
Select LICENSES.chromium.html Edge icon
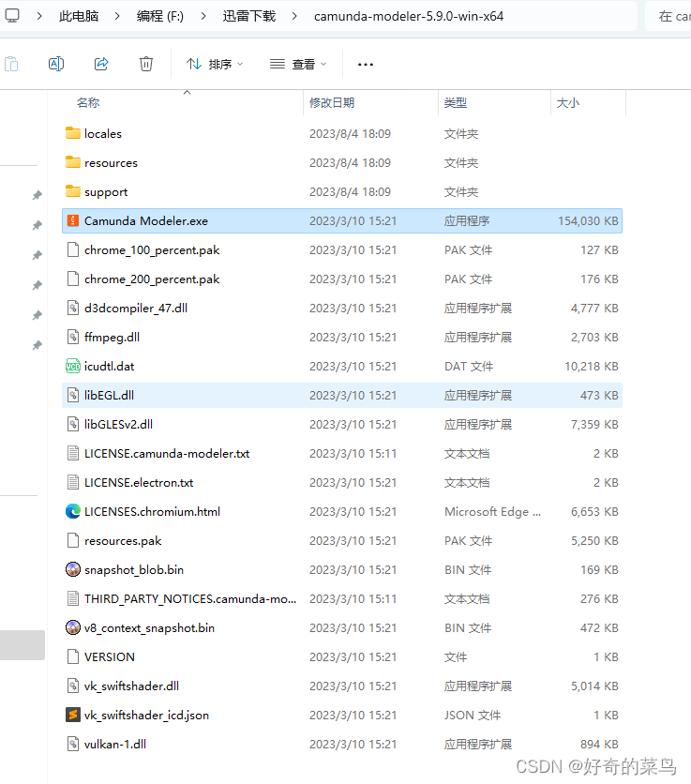tap(73, 511)
